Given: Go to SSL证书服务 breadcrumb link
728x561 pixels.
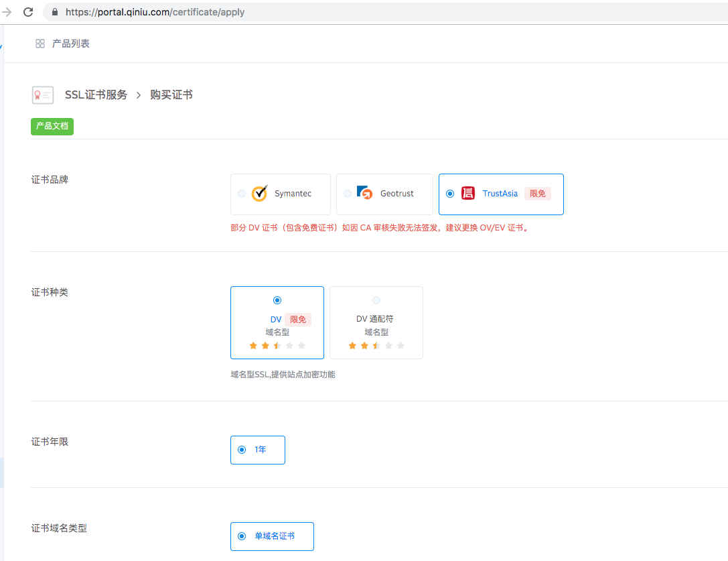Looking at the screenshot, I should (x=96, y=95).
